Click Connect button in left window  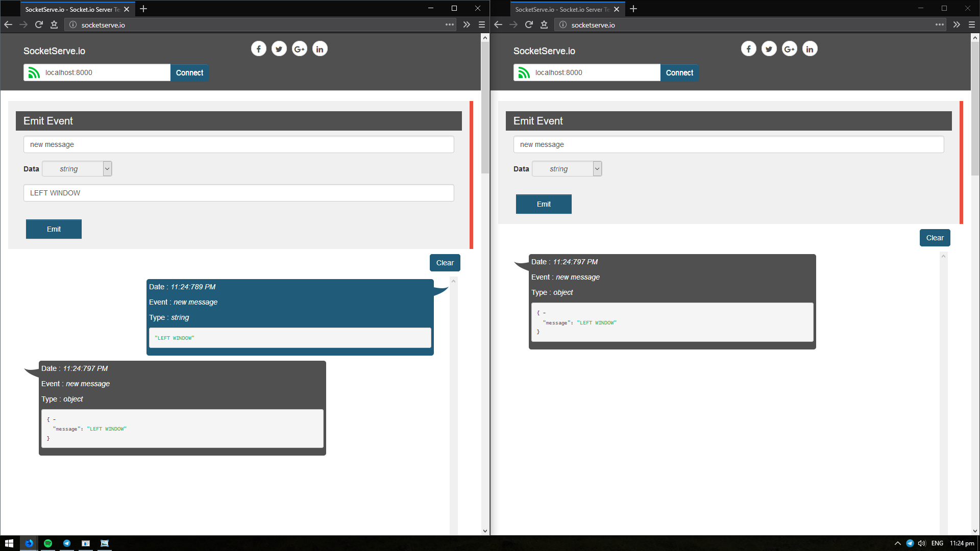point(189,72)
